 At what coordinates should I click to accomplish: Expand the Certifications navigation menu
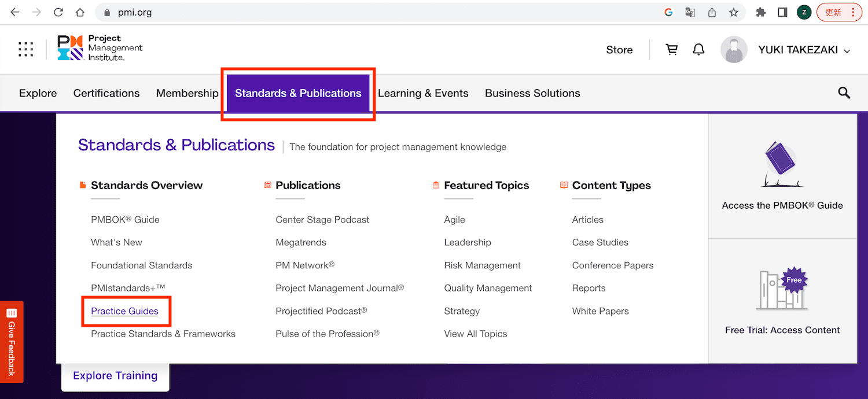click(x=106, y=93)
